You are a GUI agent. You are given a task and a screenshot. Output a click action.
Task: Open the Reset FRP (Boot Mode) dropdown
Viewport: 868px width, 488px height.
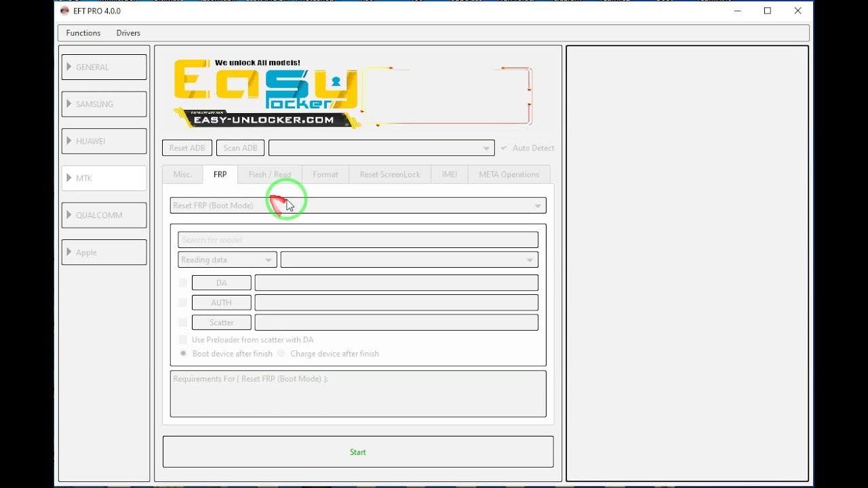tap(358, 205)
